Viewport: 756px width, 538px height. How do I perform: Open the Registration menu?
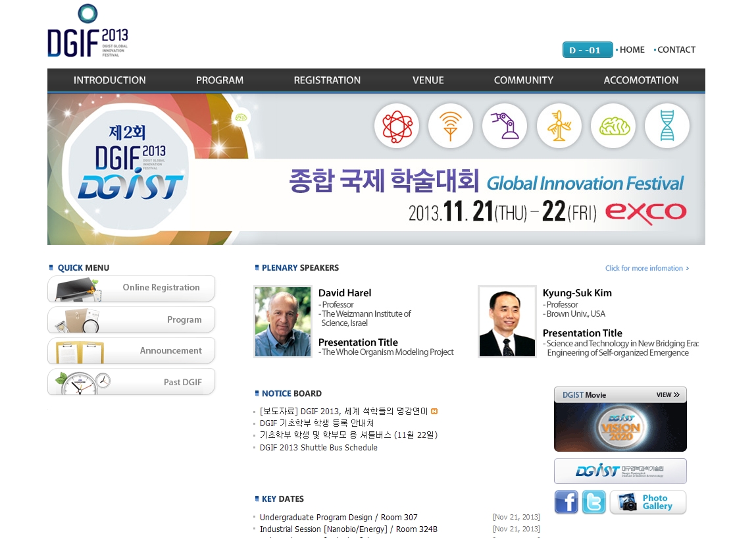328,80
